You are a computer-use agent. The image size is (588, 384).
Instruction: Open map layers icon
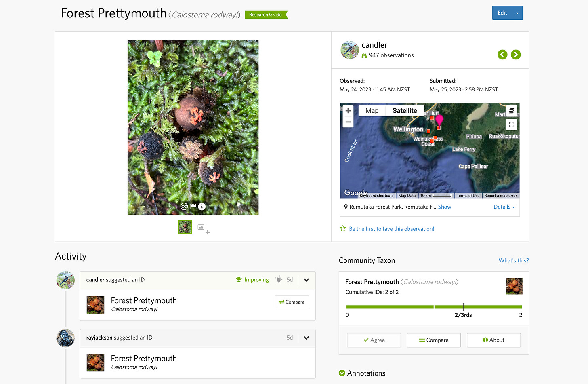(512, 111)
